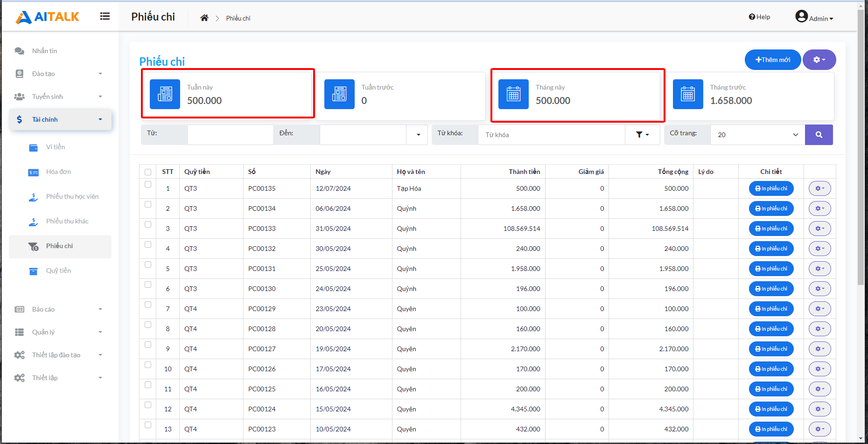Open gear actions for row PC00129
The image size is (868, 444).
coord(820,309)
